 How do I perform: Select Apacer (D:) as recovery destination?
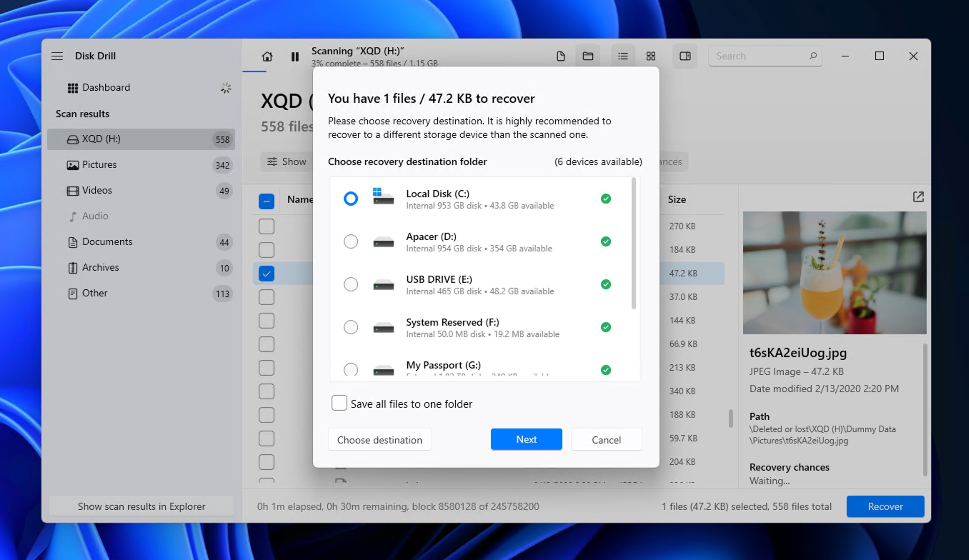(x=350, y=241)
